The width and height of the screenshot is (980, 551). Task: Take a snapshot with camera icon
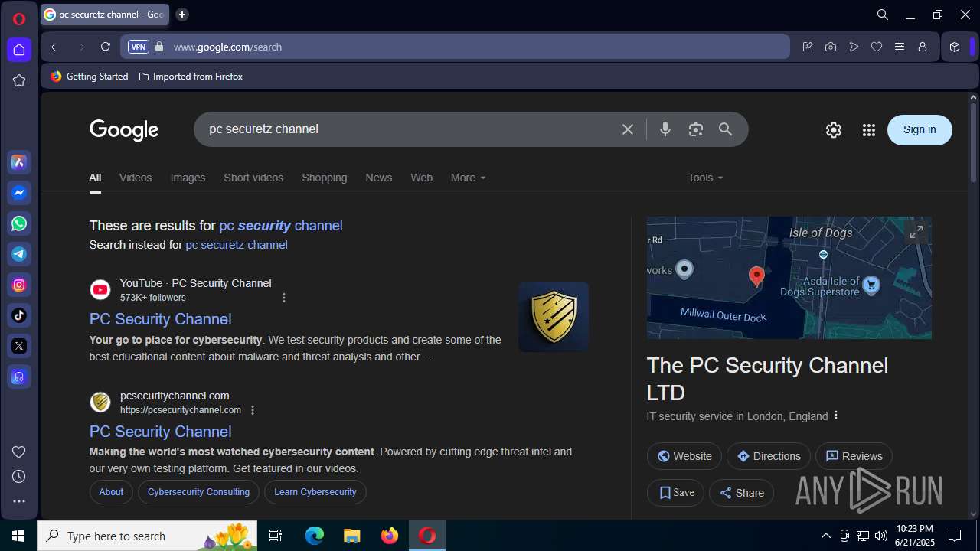pyautogui.click(x=831, y=47)
